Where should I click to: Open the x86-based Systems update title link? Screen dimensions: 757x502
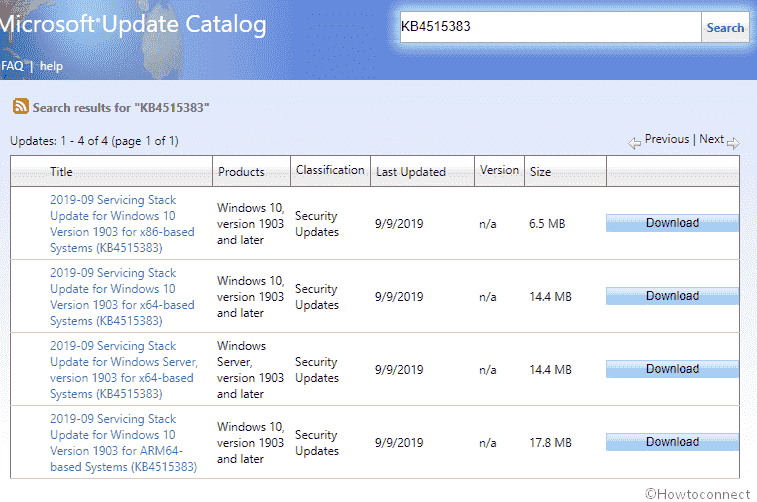tap(122, 223)
